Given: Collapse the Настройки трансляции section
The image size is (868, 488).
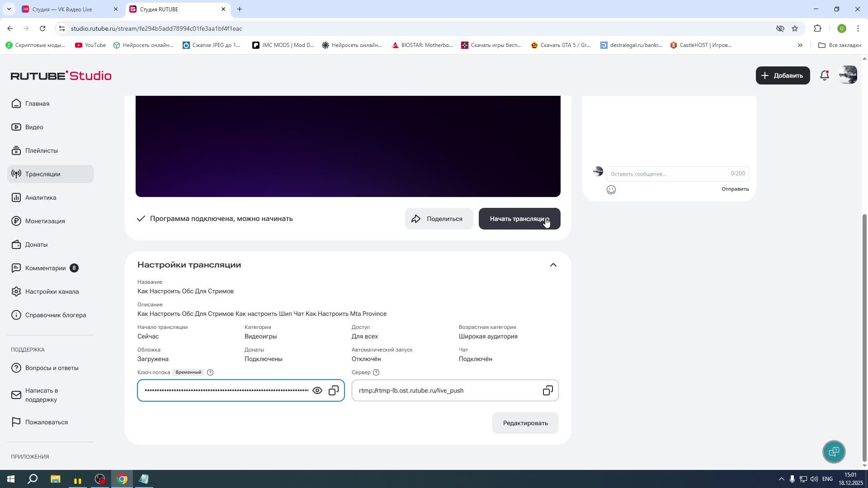Looking at the screenshot, I should (553, 265).
